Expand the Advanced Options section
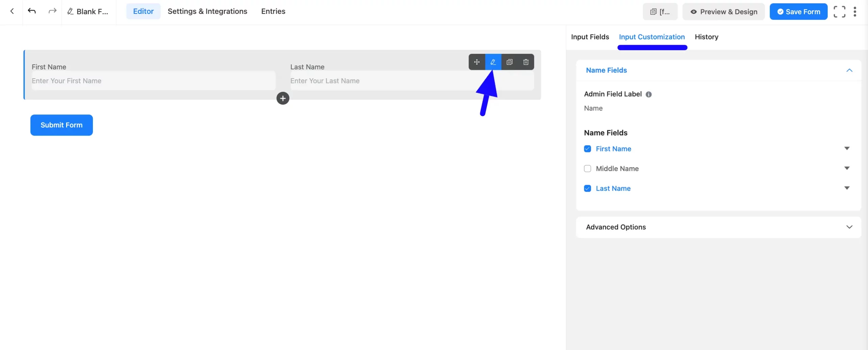Screen dimensions: 868x350 coord(718,227)
